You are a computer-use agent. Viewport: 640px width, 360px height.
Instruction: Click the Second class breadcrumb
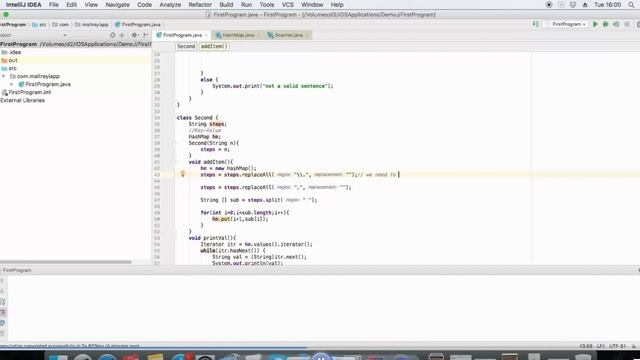coord(186,46)
